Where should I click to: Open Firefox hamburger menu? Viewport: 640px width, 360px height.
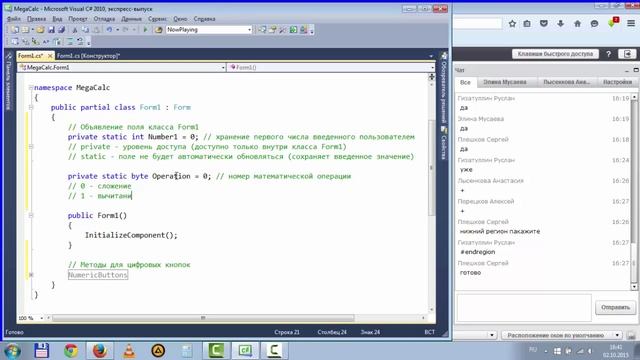631,24
